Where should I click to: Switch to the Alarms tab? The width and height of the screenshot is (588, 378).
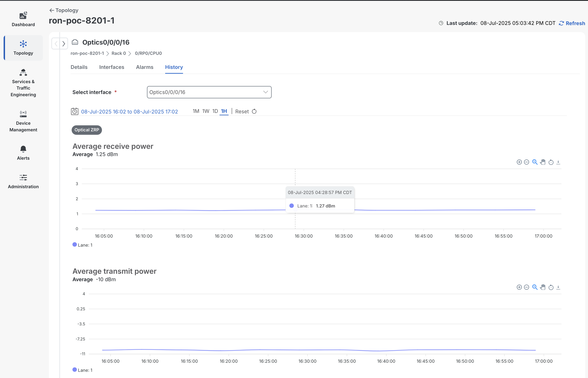tap(145, 67)
